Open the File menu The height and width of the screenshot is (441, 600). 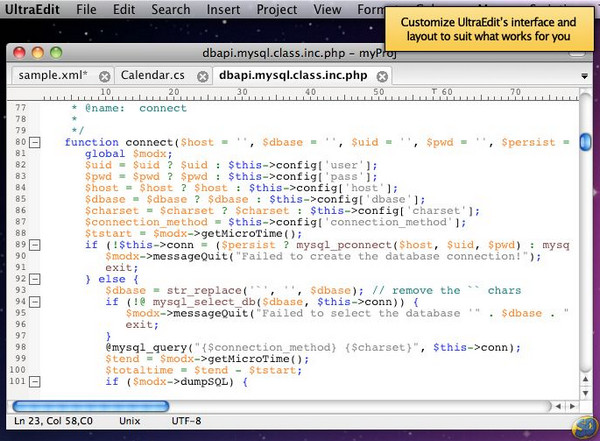click(x=87, y=10)
